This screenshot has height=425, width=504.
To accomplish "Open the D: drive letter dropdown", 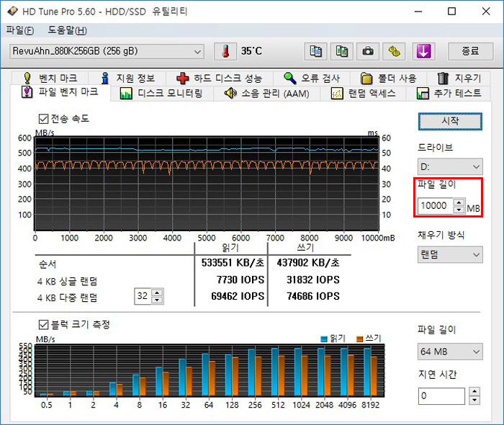I will tap(450, 166).
